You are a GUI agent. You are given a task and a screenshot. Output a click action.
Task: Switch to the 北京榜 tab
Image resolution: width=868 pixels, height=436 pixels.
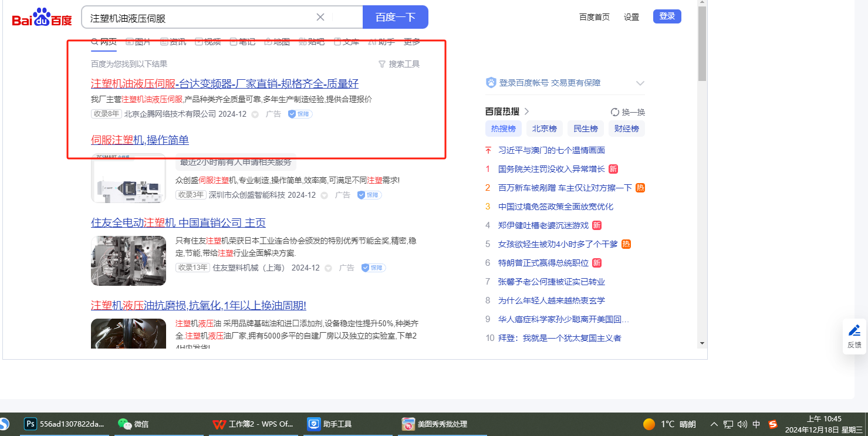coord(544,129)
